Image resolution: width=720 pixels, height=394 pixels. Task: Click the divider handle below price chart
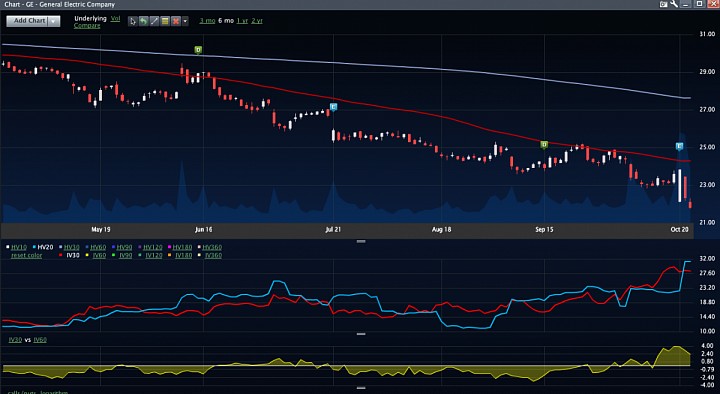point(361,241)
